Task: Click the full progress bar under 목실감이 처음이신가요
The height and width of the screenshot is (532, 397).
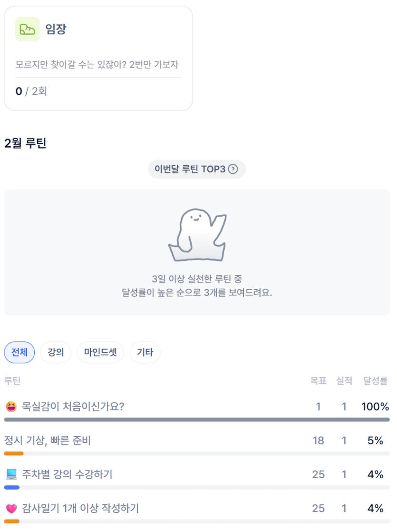Action: coord(197,420)
